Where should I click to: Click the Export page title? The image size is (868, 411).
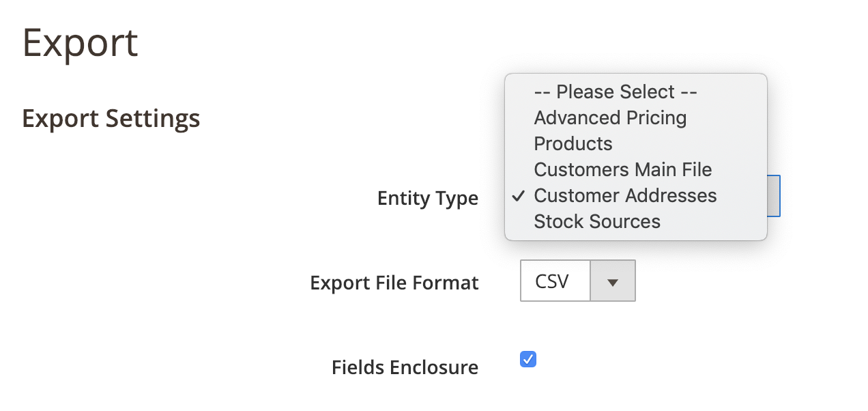[x=81, y=43]
